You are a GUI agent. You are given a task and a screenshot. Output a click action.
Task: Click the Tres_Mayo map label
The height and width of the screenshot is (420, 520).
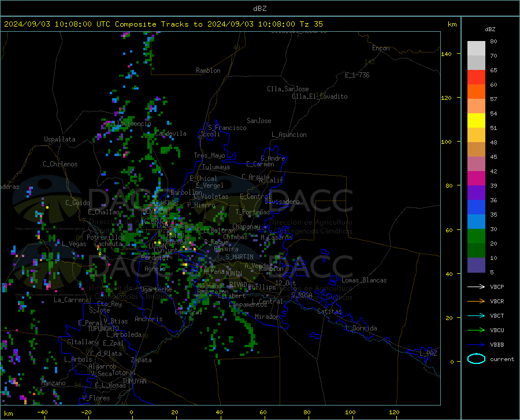click(x=209, y=155)
